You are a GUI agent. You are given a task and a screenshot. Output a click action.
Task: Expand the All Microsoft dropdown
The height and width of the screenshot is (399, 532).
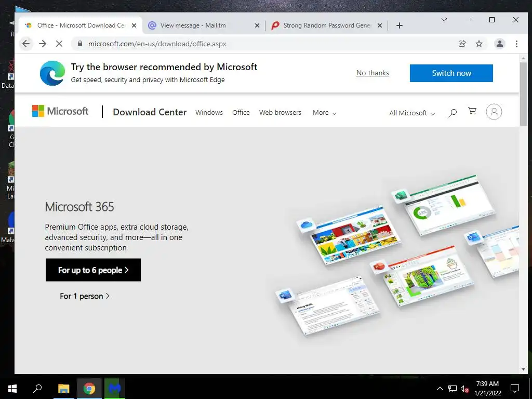pos(412,113)
